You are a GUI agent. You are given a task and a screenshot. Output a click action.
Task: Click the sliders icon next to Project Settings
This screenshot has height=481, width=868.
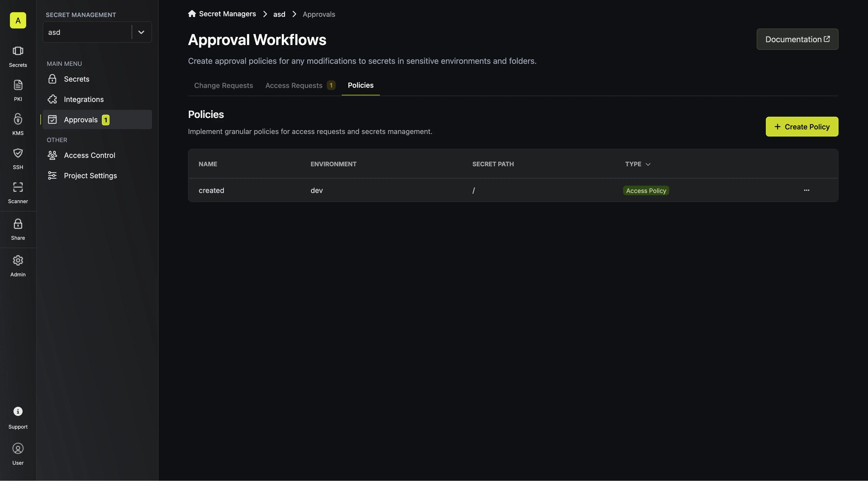pyautogui.click(x=52, y=175)
